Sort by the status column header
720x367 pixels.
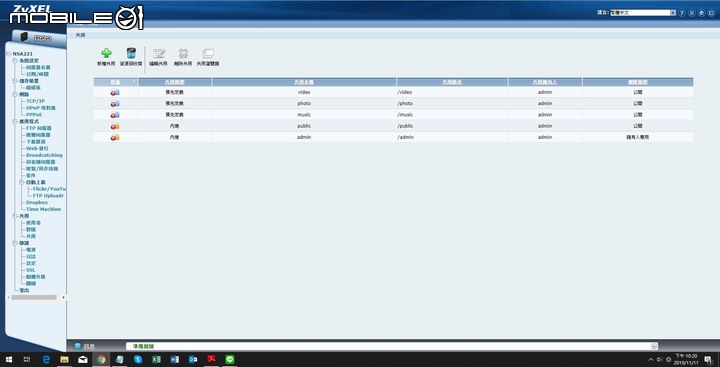[x=116, y=82]
